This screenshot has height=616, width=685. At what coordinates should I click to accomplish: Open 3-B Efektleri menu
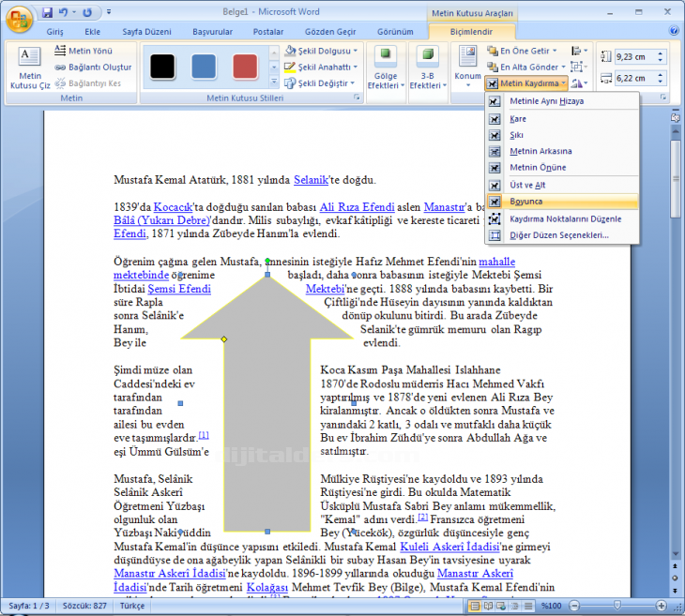(428, 68)
